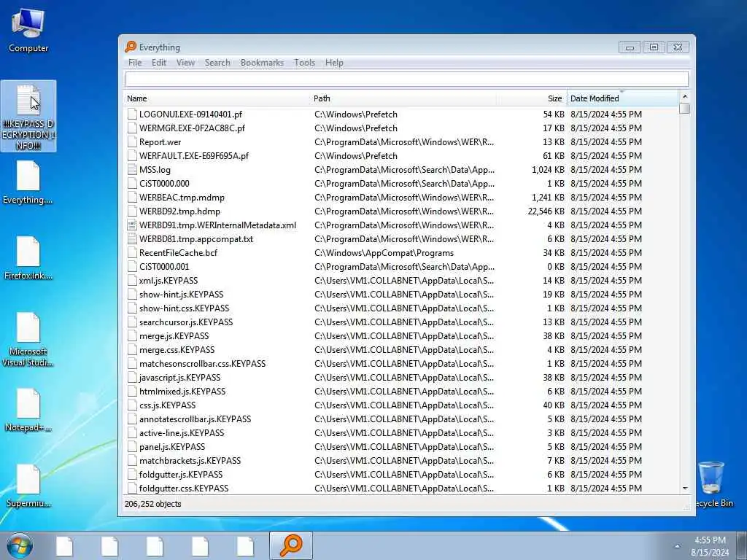Open the Search menu
This screenshot has width=747, height=560.
click(217, 63)
